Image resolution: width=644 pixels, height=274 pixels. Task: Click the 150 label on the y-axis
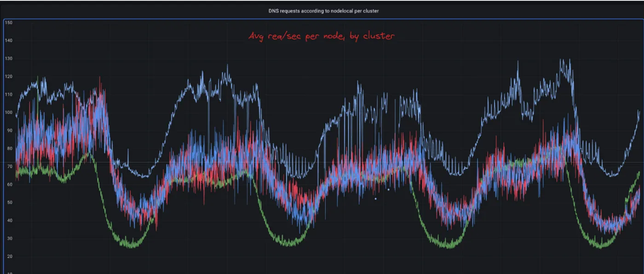click(x=8, y=23)
